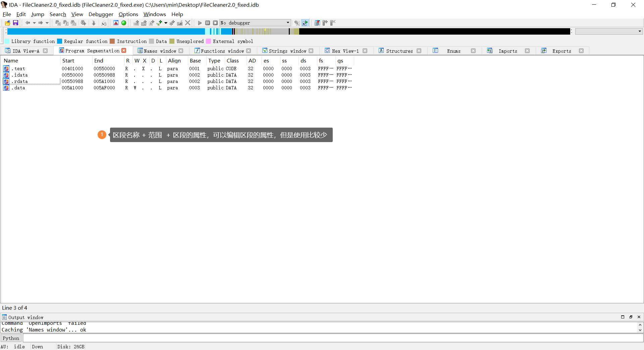Switch to the Functions window tab
The image size is (644, 350).
pos(222,51)
